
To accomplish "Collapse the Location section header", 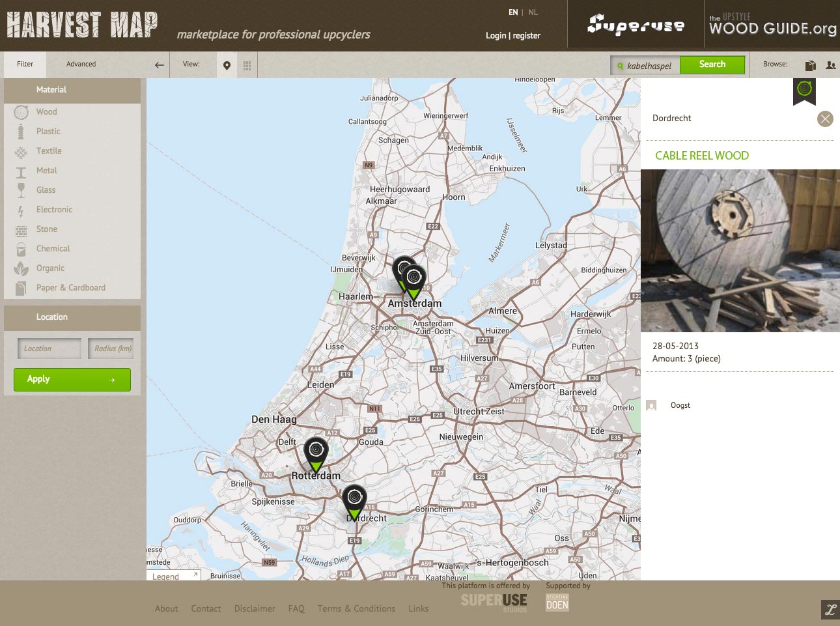I will tap(72, 317).
